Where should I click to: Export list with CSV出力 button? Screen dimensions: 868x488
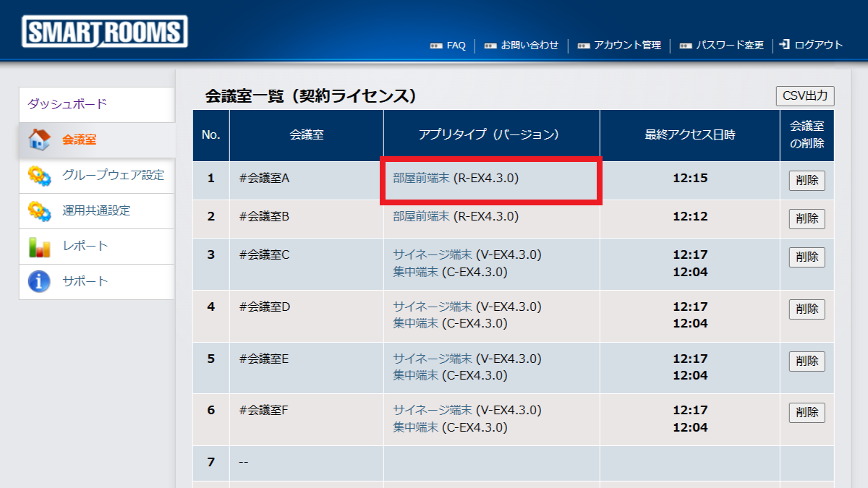click(804, 96)
